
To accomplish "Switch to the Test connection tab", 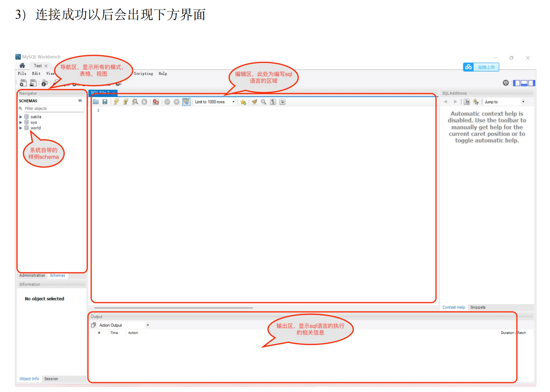I will [x=38, y=66].
